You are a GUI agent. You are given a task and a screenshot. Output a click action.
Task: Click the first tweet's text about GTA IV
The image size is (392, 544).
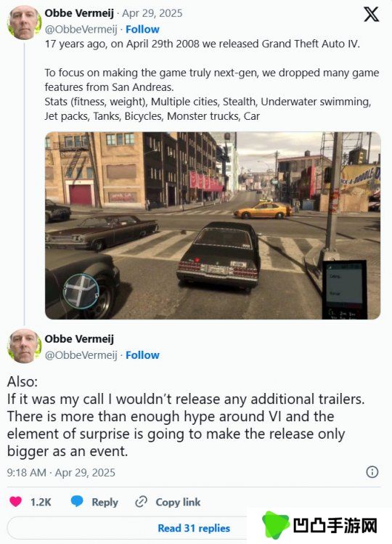(212, 80)
